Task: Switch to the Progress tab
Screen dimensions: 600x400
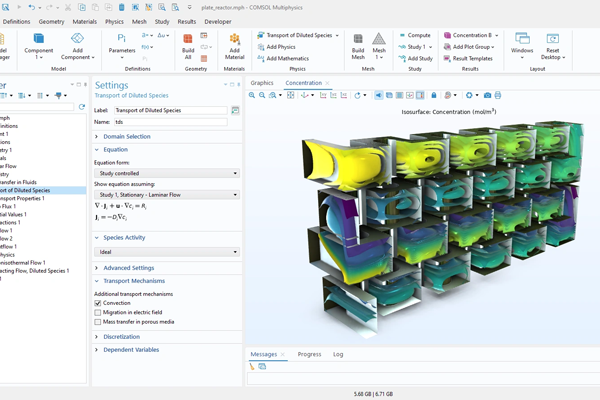Action: click(309, 354)
